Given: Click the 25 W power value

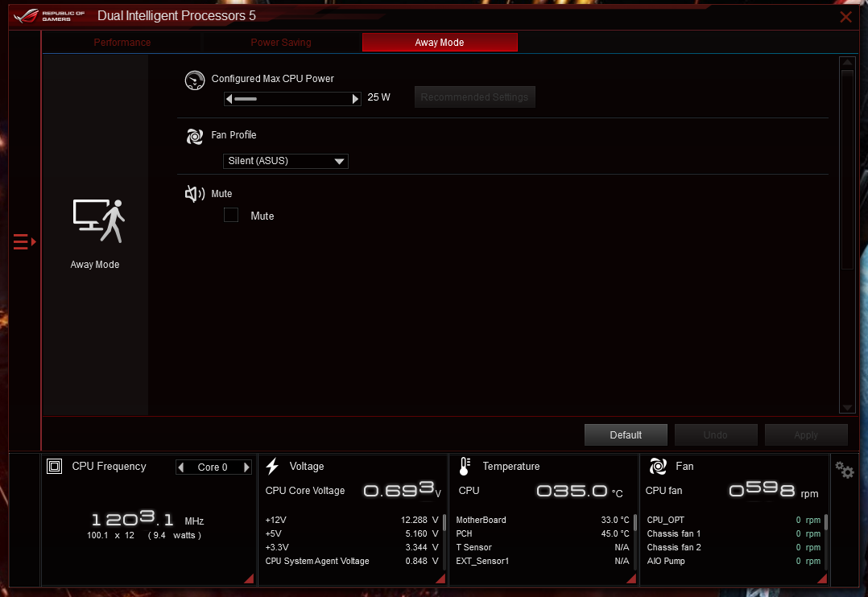Looking at the screenshot, I should point(378,97).
